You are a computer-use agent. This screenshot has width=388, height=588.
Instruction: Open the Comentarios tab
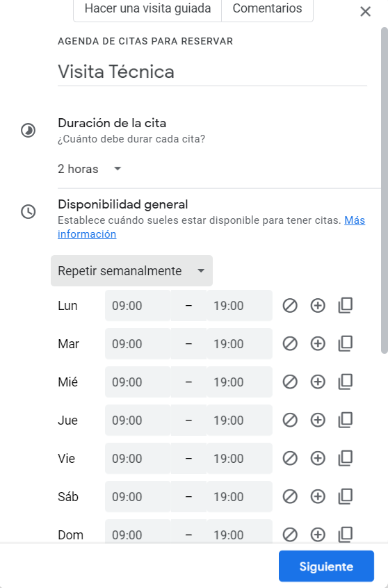267,9
